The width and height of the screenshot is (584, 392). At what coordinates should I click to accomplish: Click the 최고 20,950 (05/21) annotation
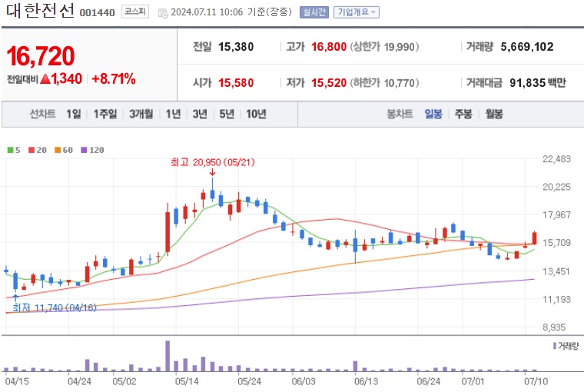(x=213, y=162)
